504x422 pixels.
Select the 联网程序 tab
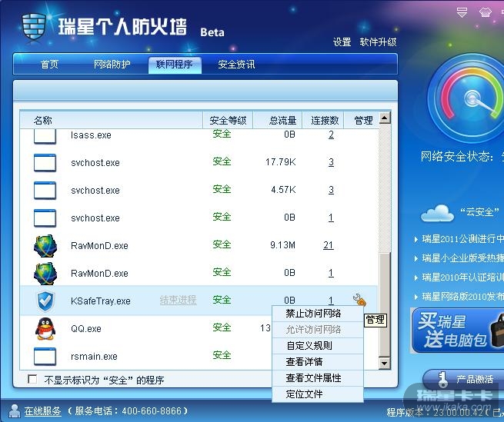coord(175,65)
